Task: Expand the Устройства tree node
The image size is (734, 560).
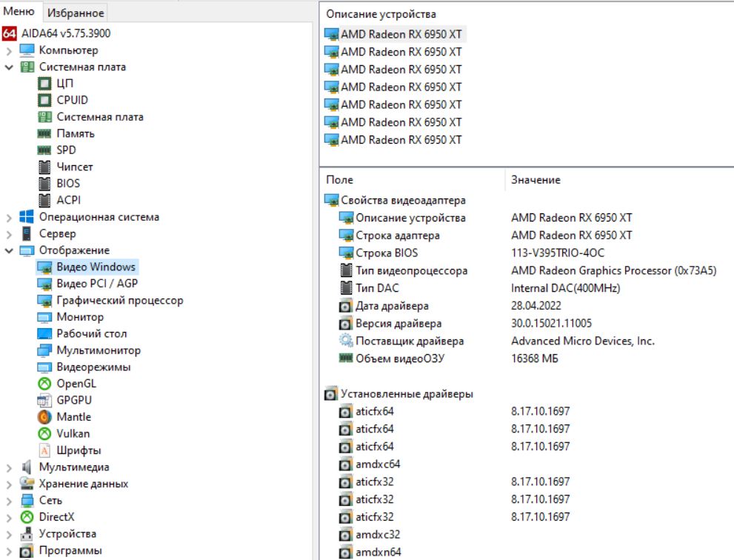Action: coord(9,535)
